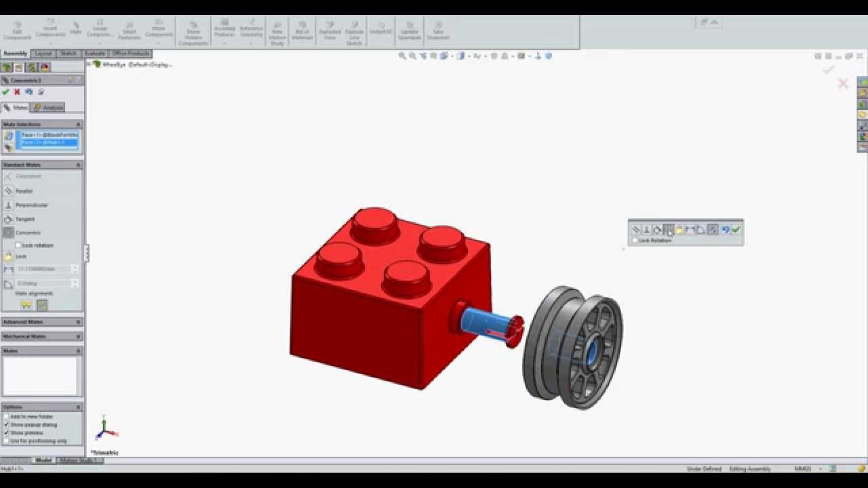
Task: Click the pushpin icon in the PropertyManager
Action: 41,92
